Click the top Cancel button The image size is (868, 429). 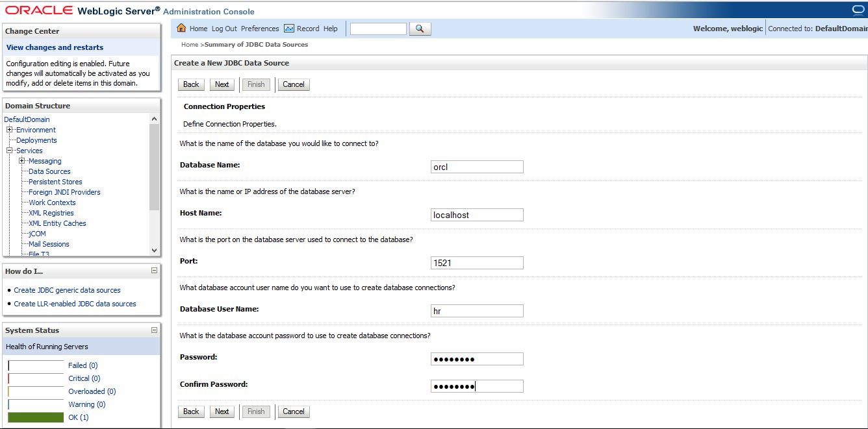[x=294, y=84]
